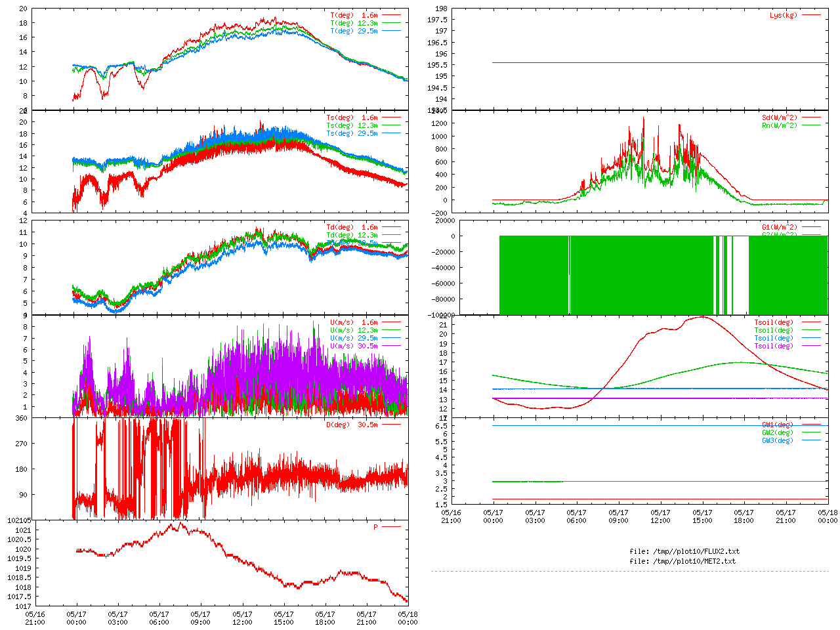Screen dimensions: 840x630
Task: Click the red line sample beside Lys(kg)
Action: [811, 15]
